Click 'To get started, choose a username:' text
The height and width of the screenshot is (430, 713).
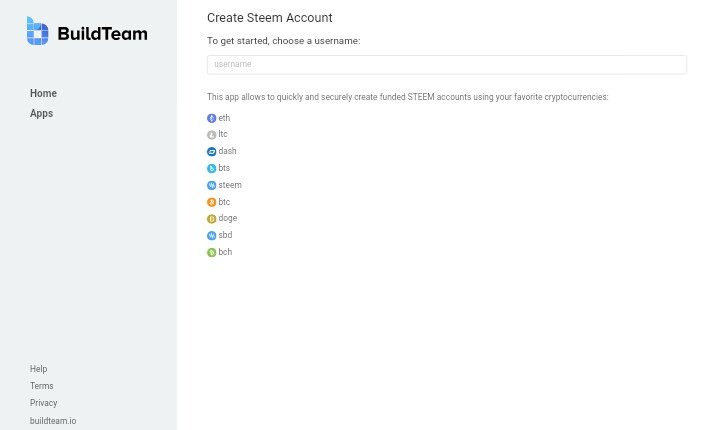pos(284,41)
